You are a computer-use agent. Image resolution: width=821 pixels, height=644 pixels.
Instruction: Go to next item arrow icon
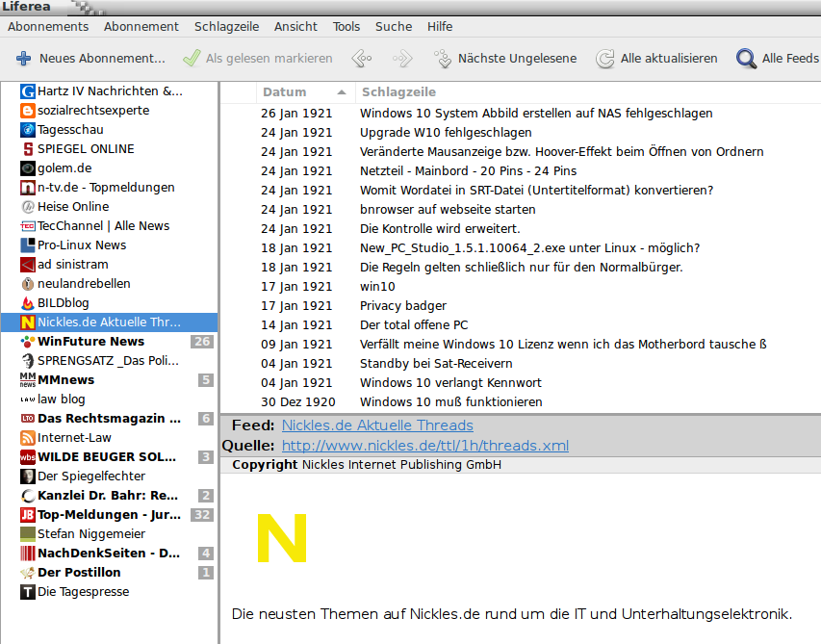pos(402,58)
